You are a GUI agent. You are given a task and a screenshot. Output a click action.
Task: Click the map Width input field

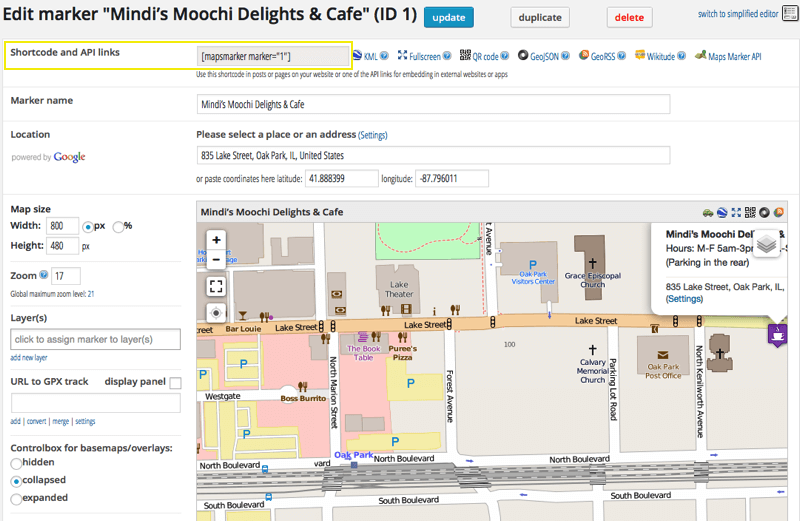(62, 226)
